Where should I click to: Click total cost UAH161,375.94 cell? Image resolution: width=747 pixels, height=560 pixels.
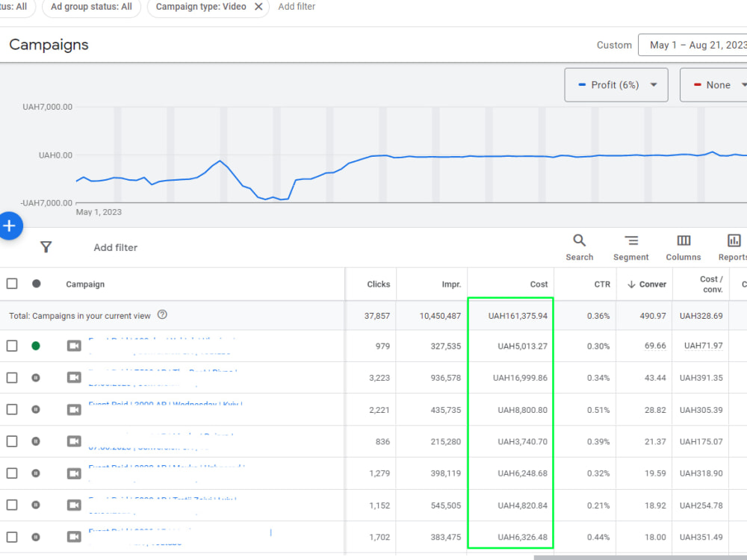pyautogui.click(x=518, y=316)
